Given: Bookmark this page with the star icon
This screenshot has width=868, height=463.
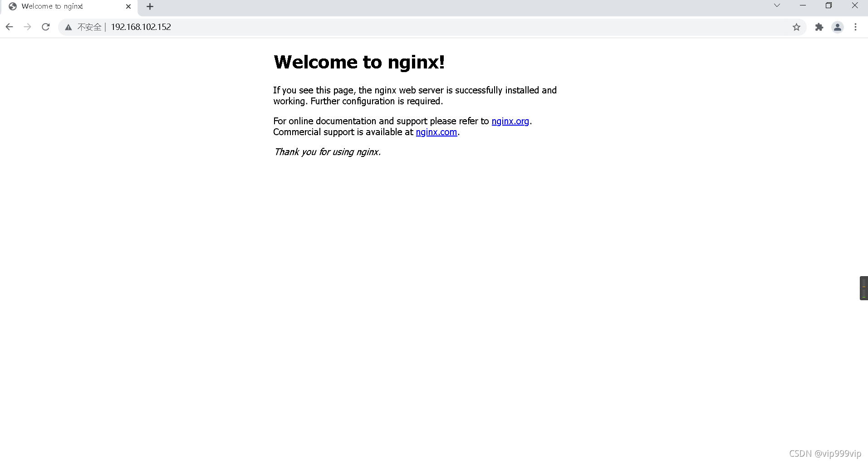Looking at the screenshot, I should [x=797, y=27].
